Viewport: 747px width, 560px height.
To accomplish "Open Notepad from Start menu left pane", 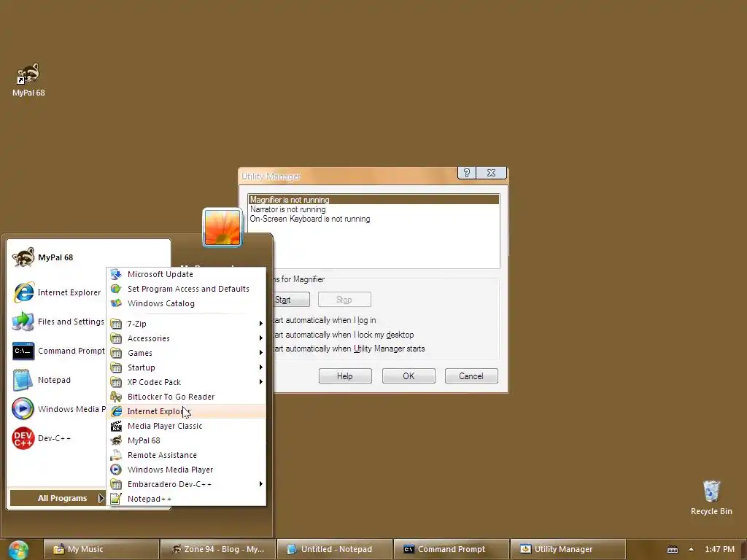I will click(x=57, y=380).
